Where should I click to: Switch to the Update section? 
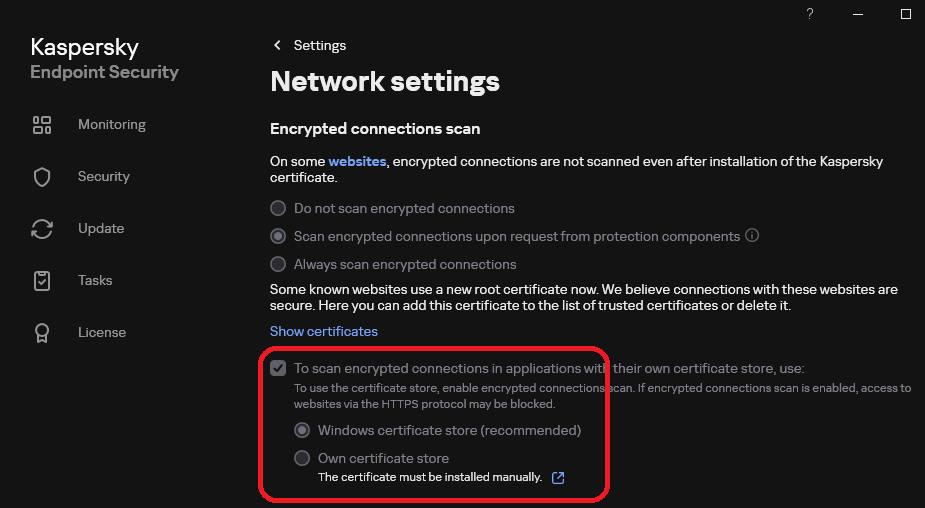coord(101,229)
